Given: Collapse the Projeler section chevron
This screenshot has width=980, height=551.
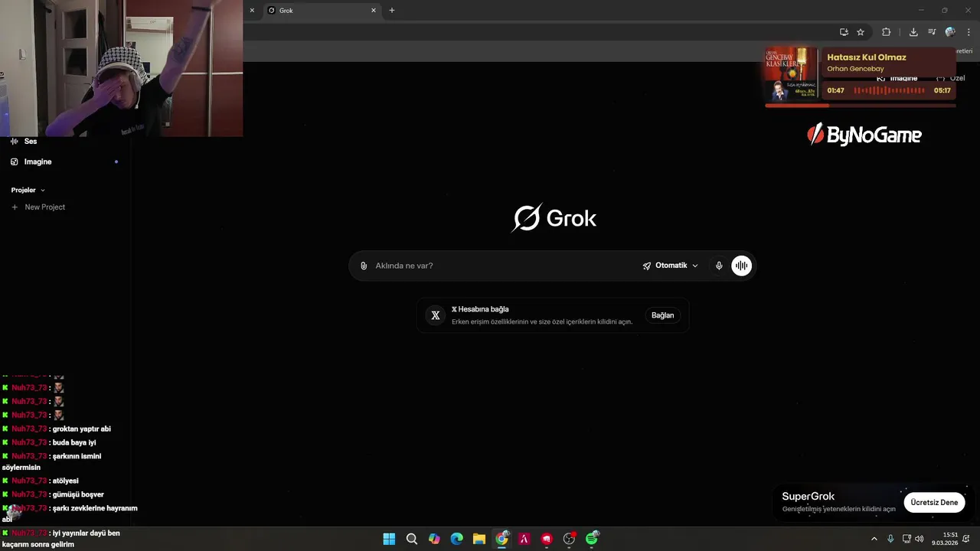Looking at the screenshot, I should tap(43, 190).
